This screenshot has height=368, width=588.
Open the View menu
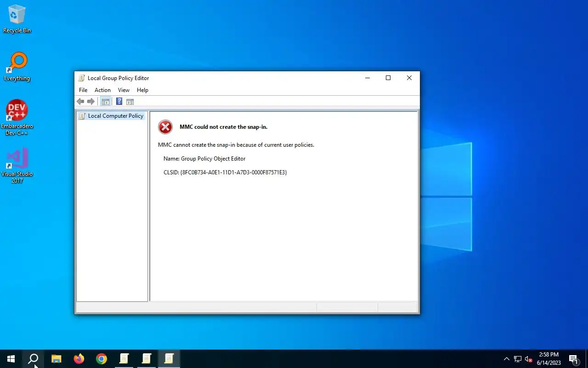[x=124, y=90]
